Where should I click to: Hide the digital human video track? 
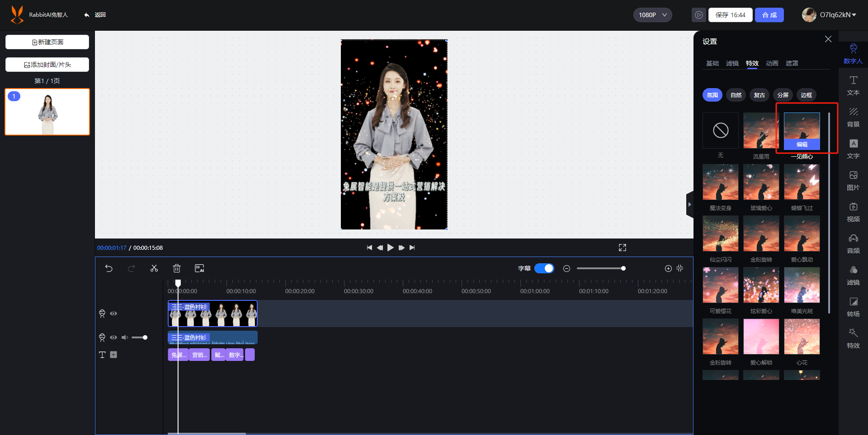(x=113, y=313)
